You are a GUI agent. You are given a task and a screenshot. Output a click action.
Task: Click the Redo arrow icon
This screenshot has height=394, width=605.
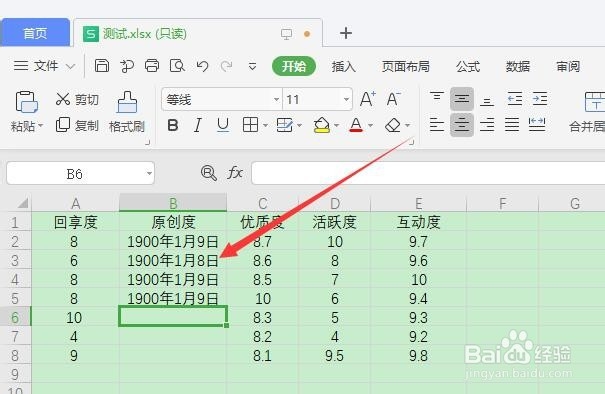pyautogui.click(x=226, y=66)
